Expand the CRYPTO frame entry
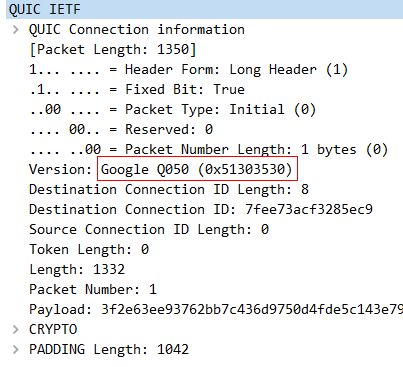Viewport: 403px width, 367px height. (x=15, y=329)
